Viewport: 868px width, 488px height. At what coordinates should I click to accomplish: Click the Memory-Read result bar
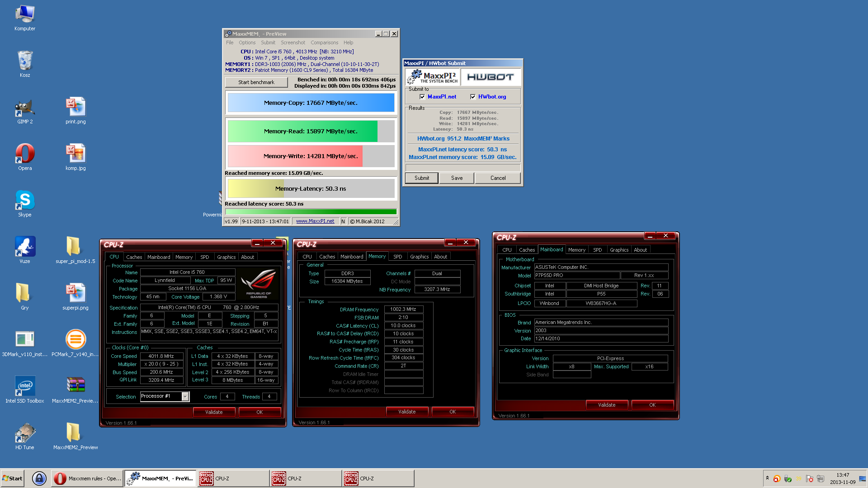tap(311, 131)
